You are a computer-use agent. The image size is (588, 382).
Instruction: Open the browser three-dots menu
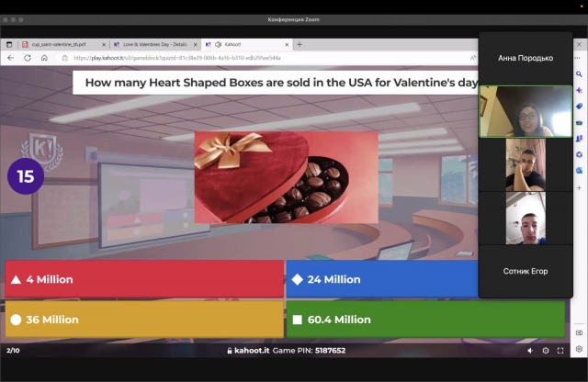tap(577, 58)
